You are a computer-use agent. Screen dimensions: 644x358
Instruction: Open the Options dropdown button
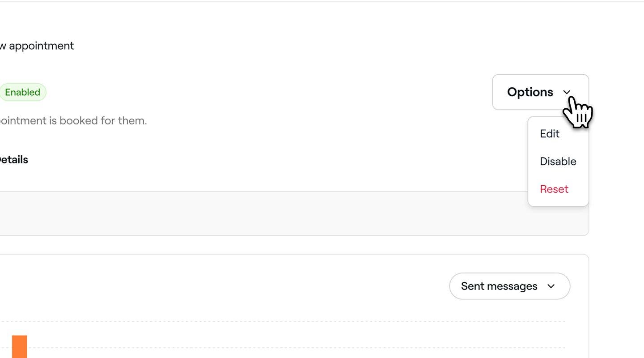coord(541,92)
